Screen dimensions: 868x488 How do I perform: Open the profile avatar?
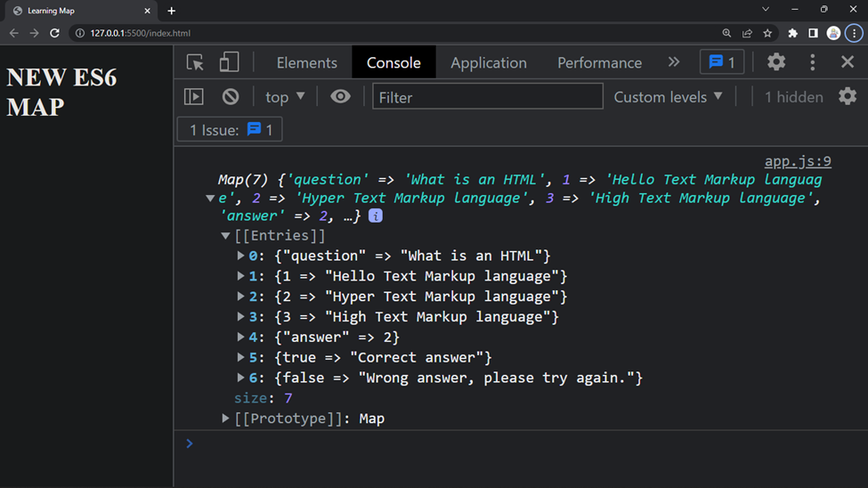click(833, 33)
